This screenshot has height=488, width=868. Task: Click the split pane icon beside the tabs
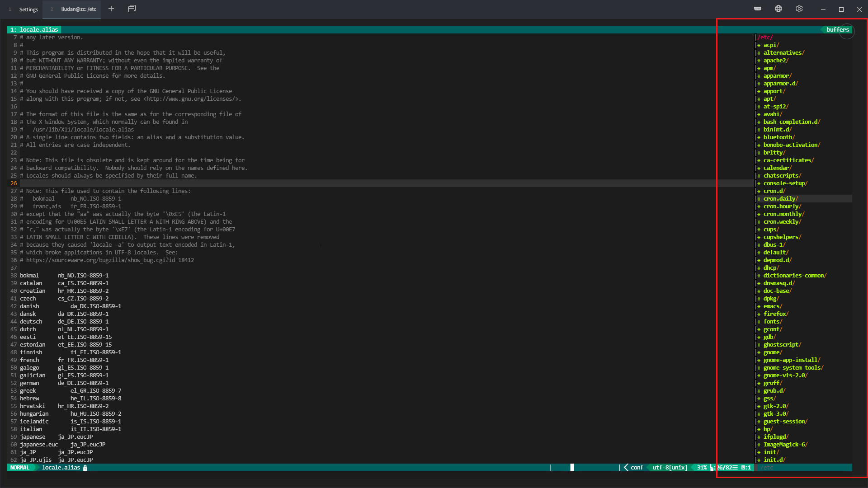[x=132, y=9]
